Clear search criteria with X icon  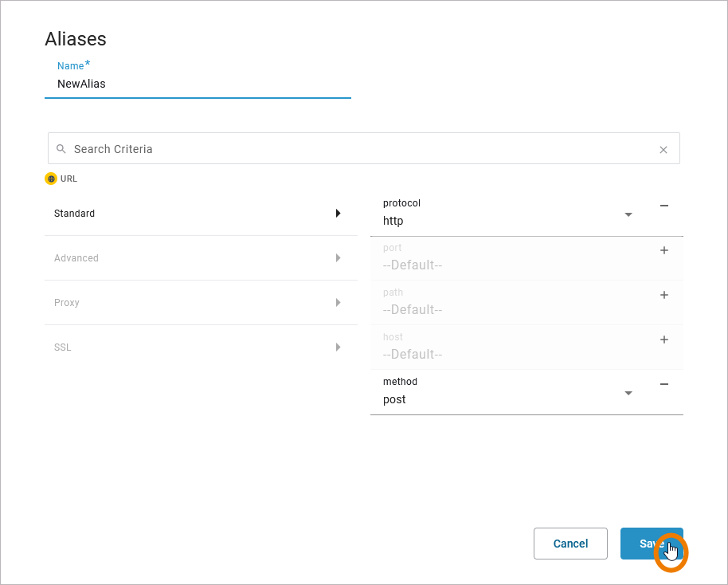click(663, 150)
